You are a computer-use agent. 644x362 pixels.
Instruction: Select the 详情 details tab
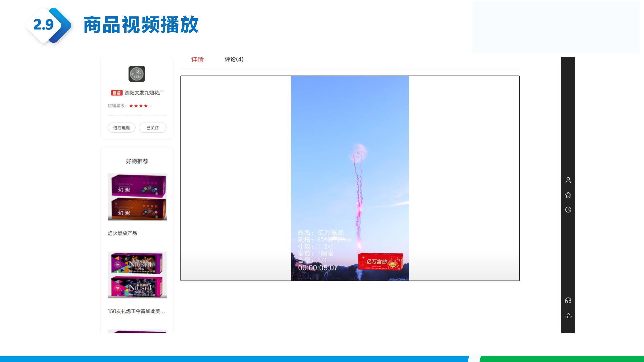(x=197, y=59)
